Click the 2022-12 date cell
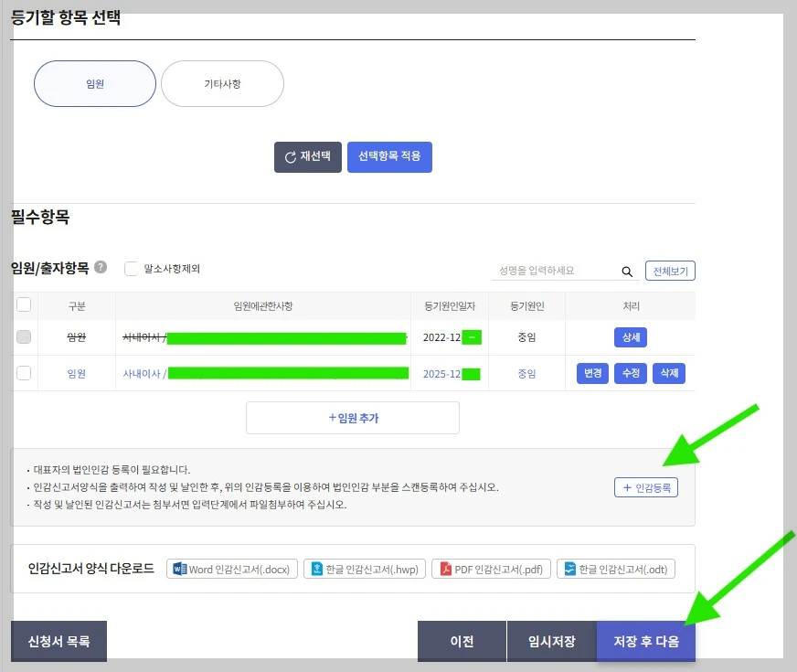797x672 pixels. 452,337
